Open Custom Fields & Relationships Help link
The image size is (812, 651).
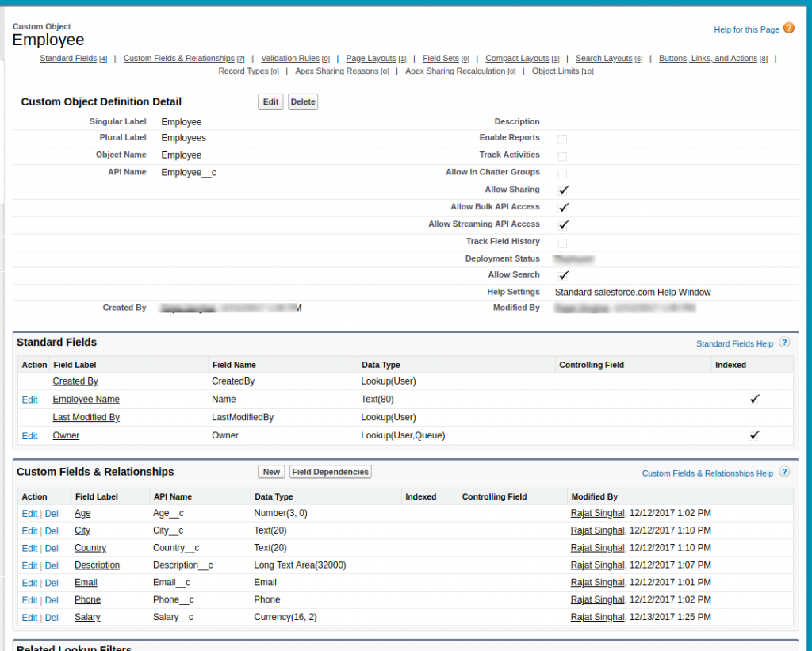tap(707, 473)
